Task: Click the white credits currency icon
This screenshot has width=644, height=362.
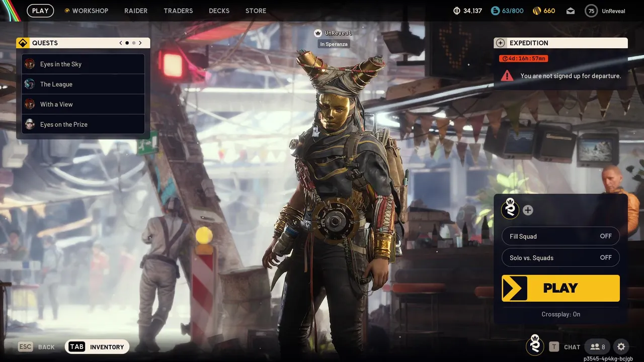Action: point(457,11)
